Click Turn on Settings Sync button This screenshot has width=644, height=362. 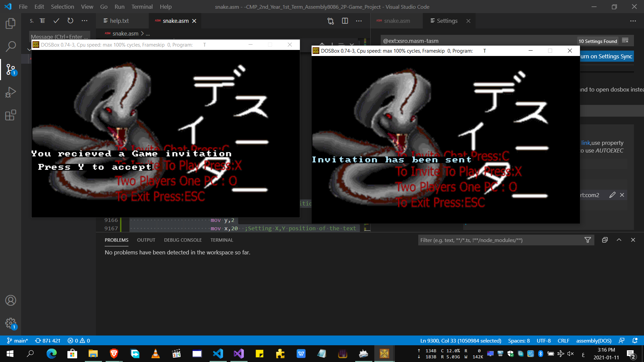(x=606, y=56)
